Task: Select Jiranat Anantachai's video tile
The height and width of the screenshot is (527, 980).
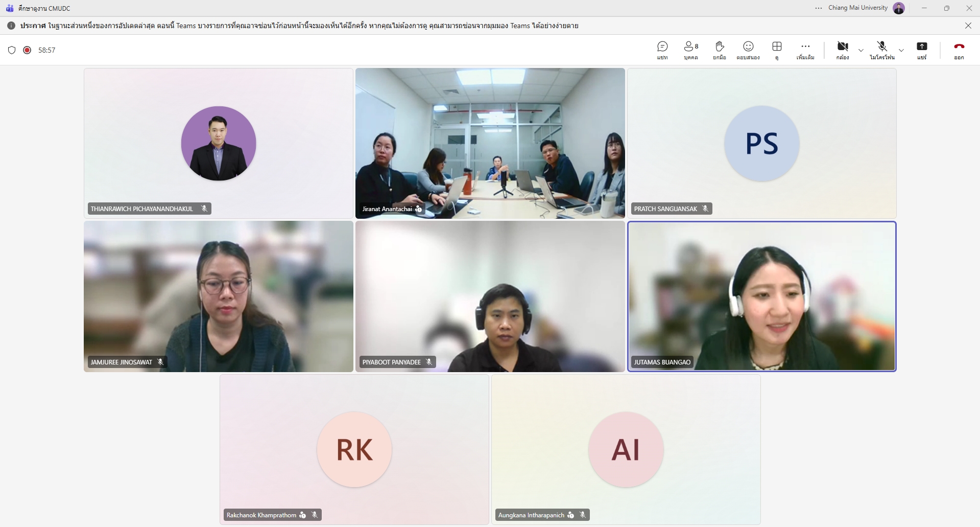Action: coord(490,143)
